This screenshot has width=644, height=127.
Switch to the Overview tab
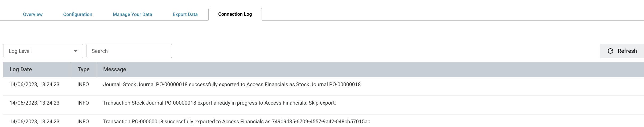point(33,14)
